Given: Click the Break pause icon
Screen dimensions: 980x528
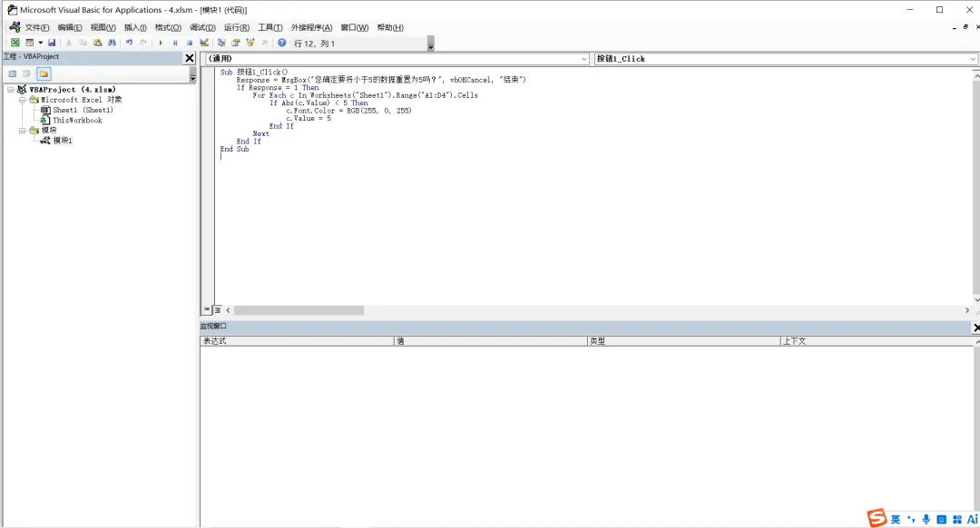Looking at the screenshot, I should click(175, 43).
